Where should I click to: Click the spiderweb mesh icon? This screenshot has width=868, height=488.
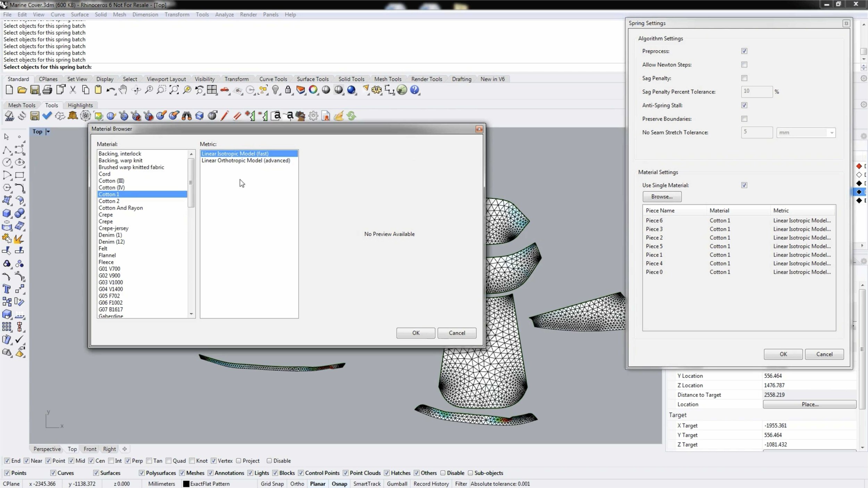point(85,116)
